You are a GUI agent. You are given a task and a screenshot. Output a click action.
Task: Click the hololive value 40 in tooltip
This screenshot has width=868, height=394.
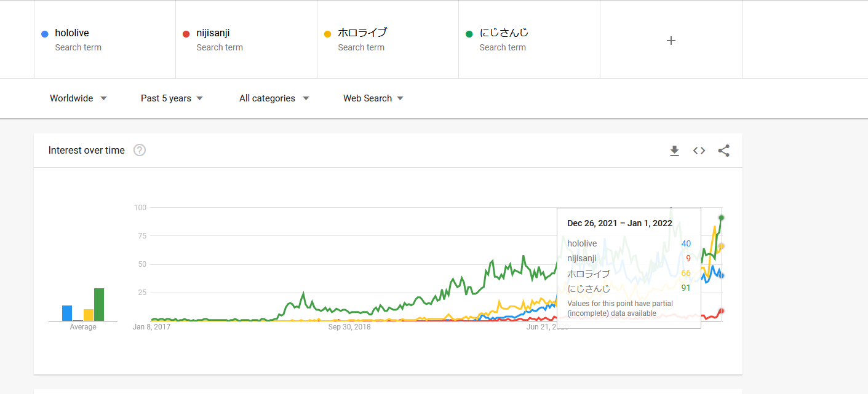click(x=686, y=243)
